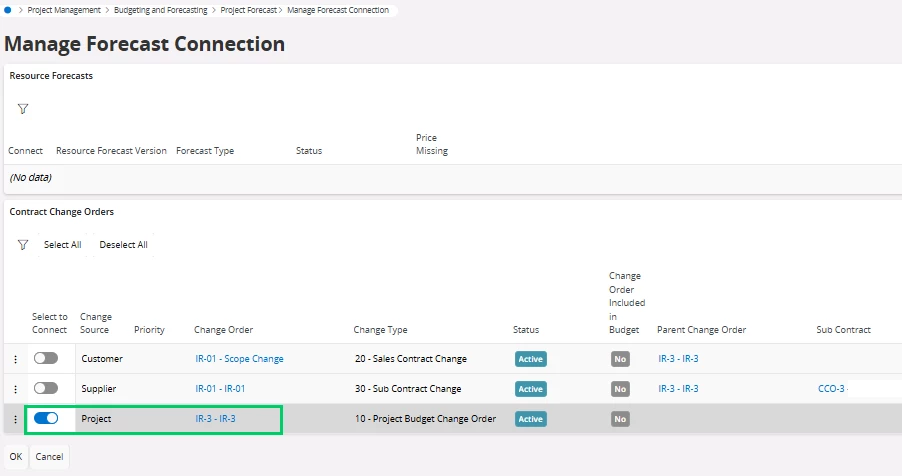Navigate to Project Management breadcrumb

coord(64,10)
